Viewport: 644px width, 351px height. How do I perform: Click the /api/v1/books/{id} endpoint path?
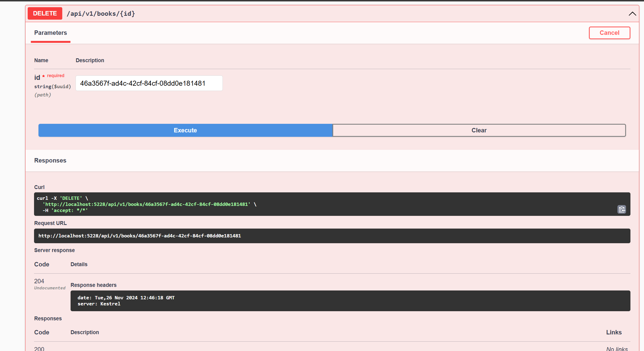[101, 14]
